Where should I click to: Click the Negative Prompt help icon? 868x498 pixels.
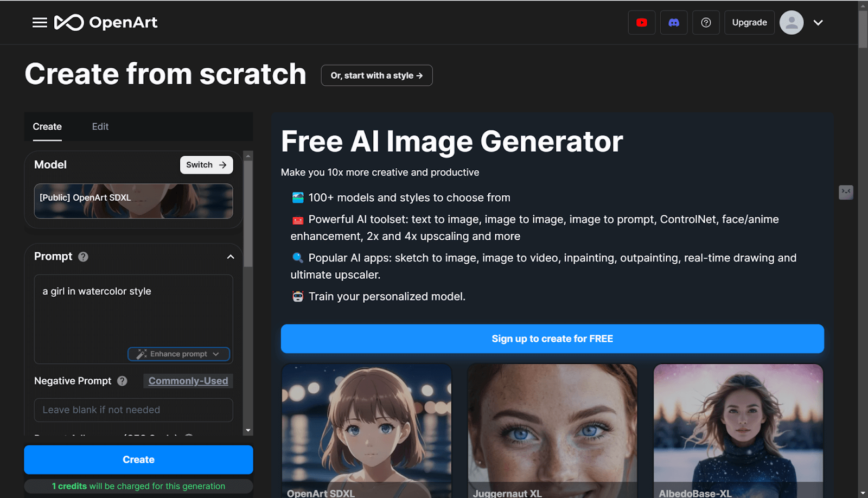tap(122, 381)
